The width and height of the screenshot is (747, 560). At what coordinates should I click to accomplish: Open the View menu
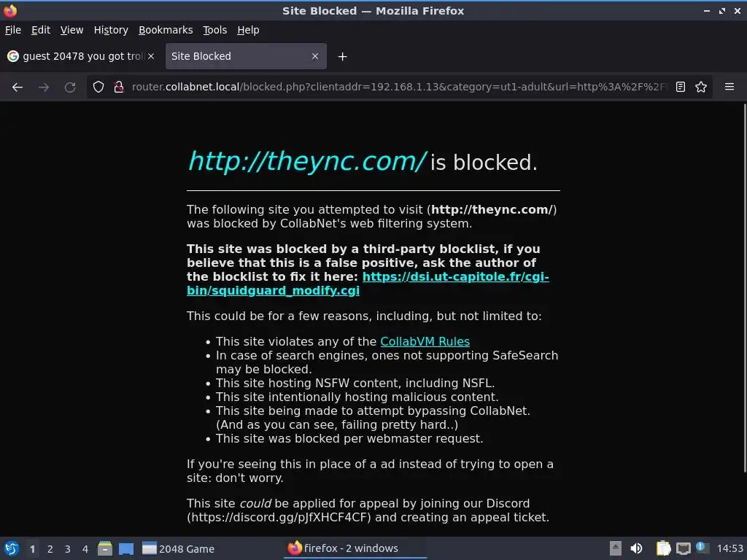tap(72, 30)
